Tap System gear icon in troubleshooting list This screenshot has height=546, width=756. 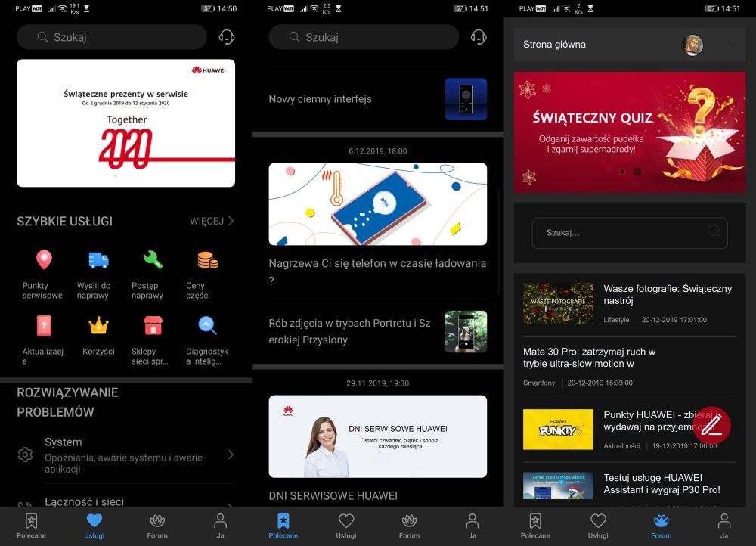(25, 454)
